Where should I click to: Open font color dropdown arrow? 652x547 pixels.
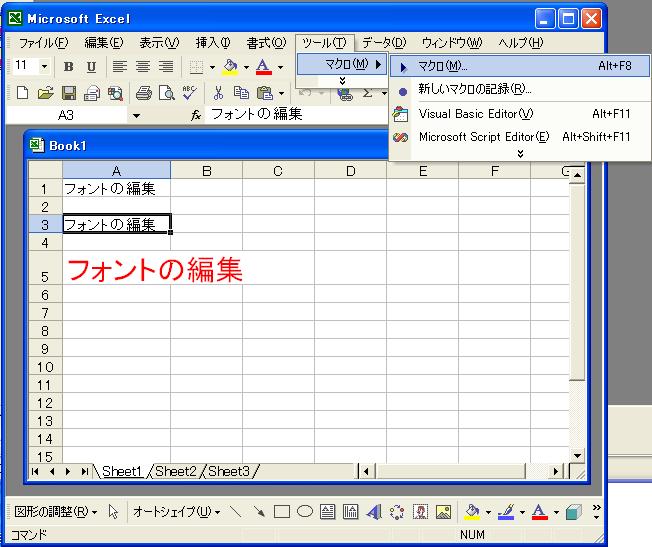click(280, 67)
